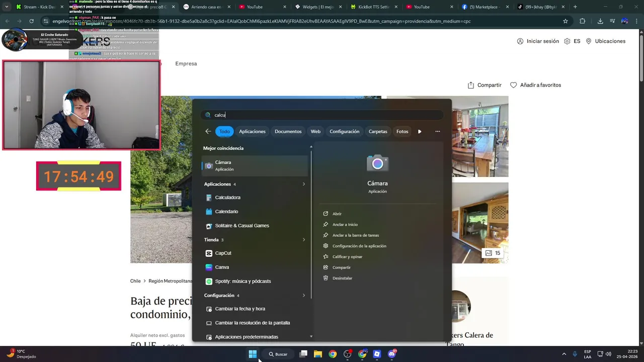Open Chrome extensions puzzle icon
644x362 pixels.
point(583,21)
